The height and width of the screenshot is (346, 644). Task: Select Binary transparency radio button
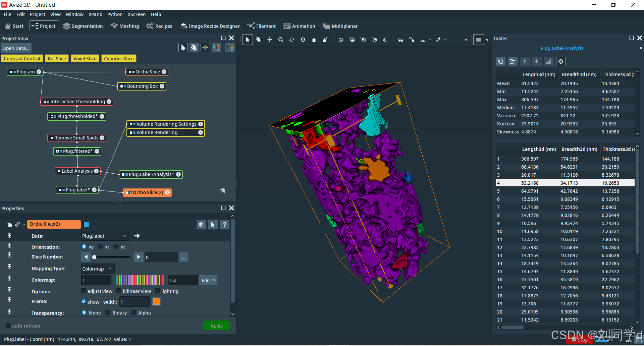pyautogui.click(x=108, y=312)
